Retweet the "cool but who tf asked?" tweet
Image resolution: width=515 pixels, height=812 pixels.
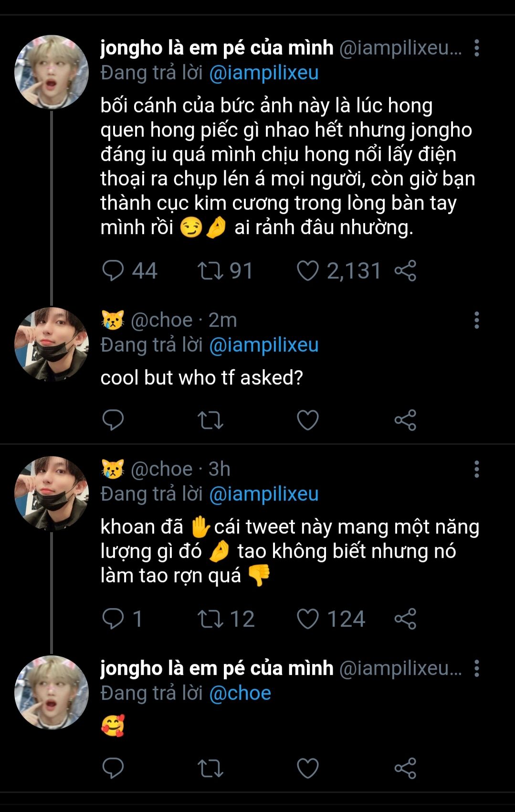[210, 420]
